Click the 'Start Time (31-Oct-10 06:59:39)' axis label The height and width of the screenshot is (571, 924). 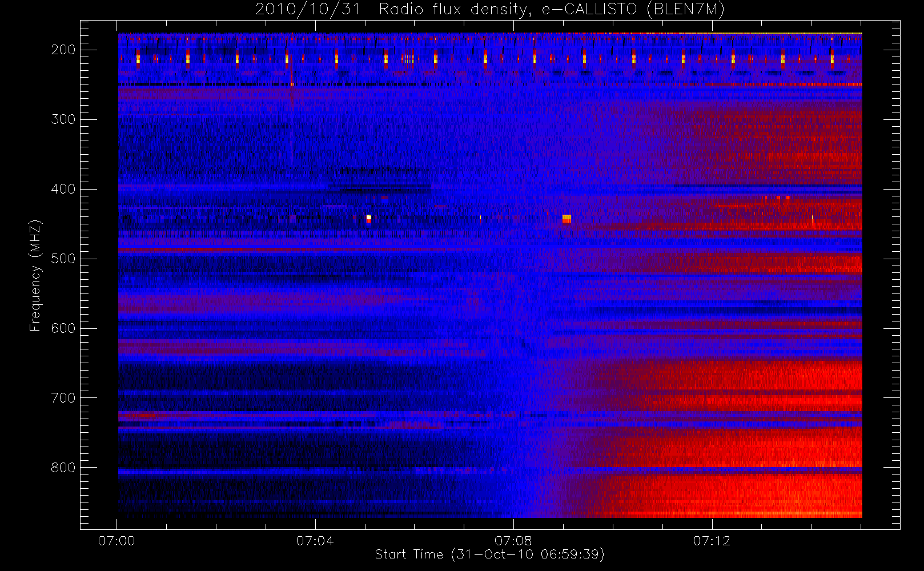tap(489, 554)
